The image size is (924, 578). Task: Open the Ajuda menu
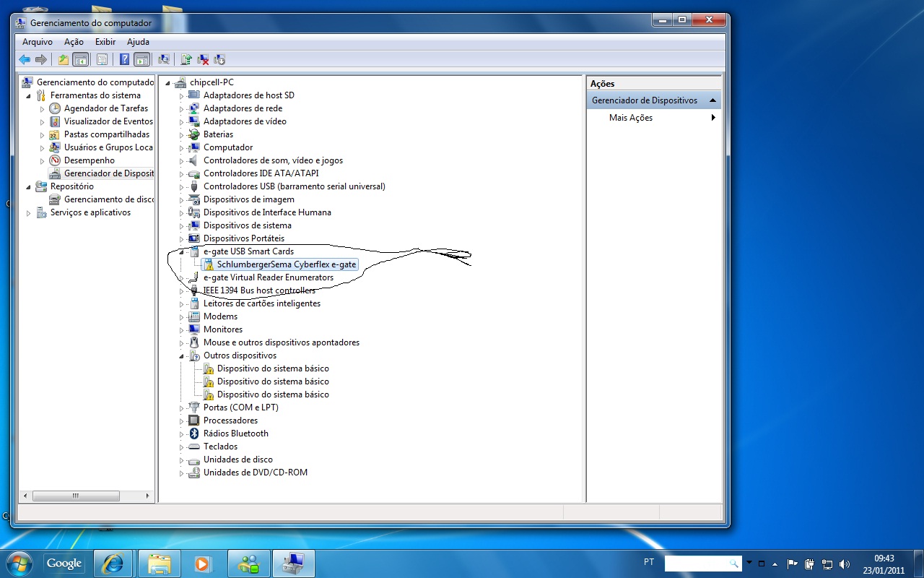pos(138,42)
